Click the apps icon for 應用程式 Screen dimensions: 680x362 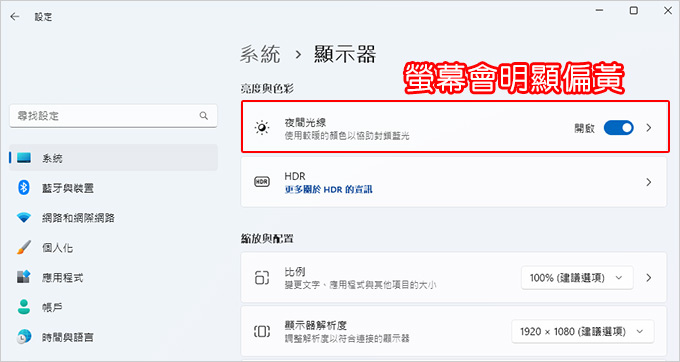click(24, 277)
